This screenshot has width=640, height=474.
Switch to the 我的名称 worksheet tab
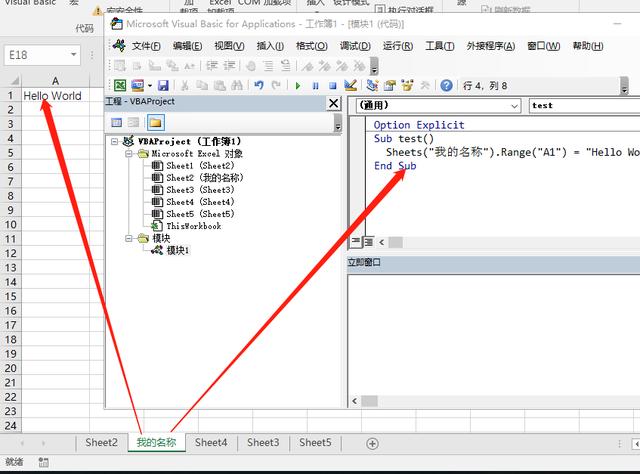(x=156, y=443)
